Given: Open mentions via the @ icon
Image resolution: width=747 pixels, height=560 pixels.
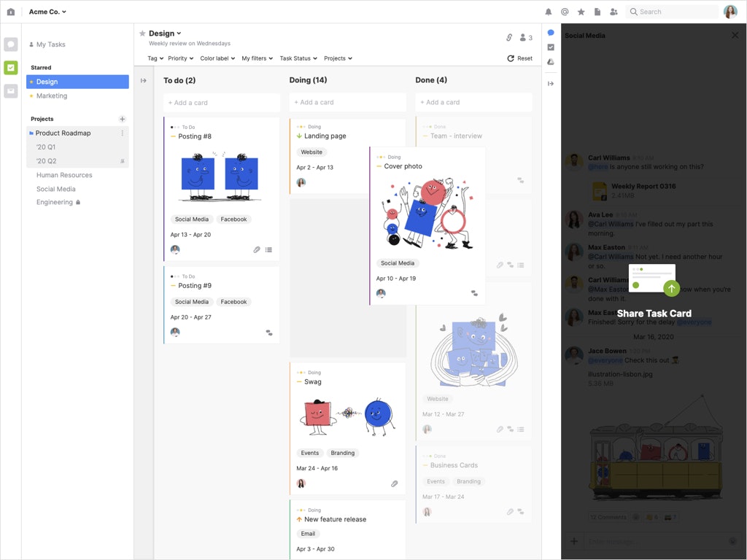Looking at the screenshot, I should 565,12.
